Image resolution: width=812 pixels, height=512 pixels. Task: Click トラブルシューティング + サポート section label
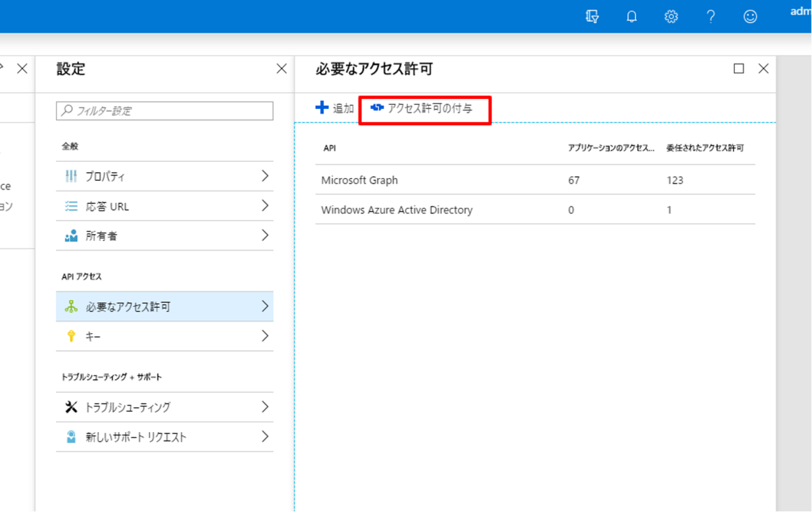coord(112,377)
